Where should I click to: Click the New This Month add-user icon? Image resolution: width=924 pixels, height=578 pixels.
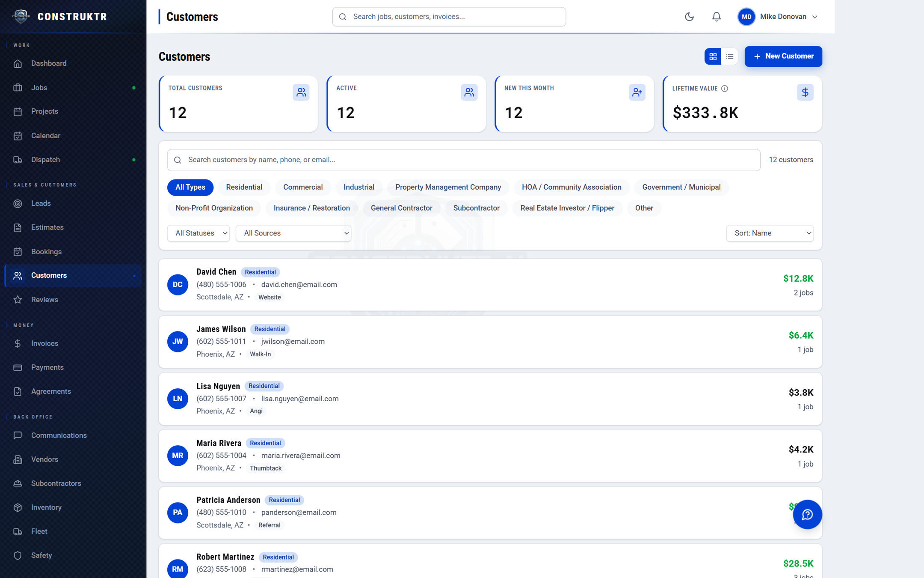pos(637,92)
